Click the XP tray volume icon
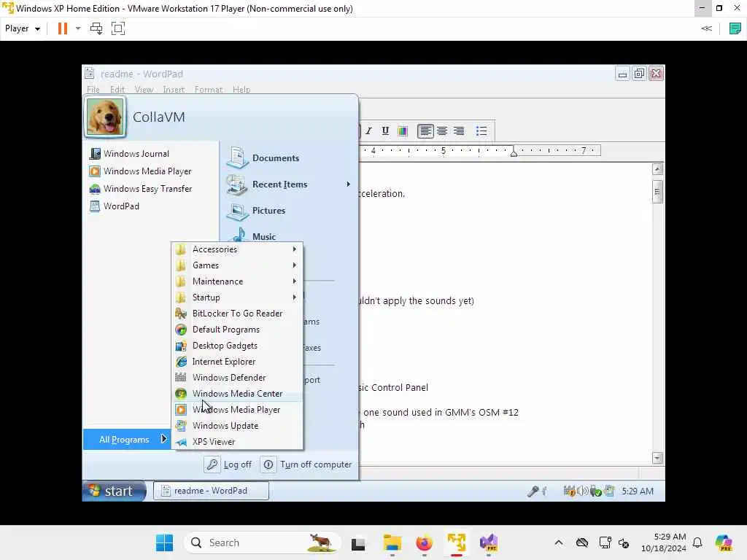747x560 pixels. pos(582,491)
